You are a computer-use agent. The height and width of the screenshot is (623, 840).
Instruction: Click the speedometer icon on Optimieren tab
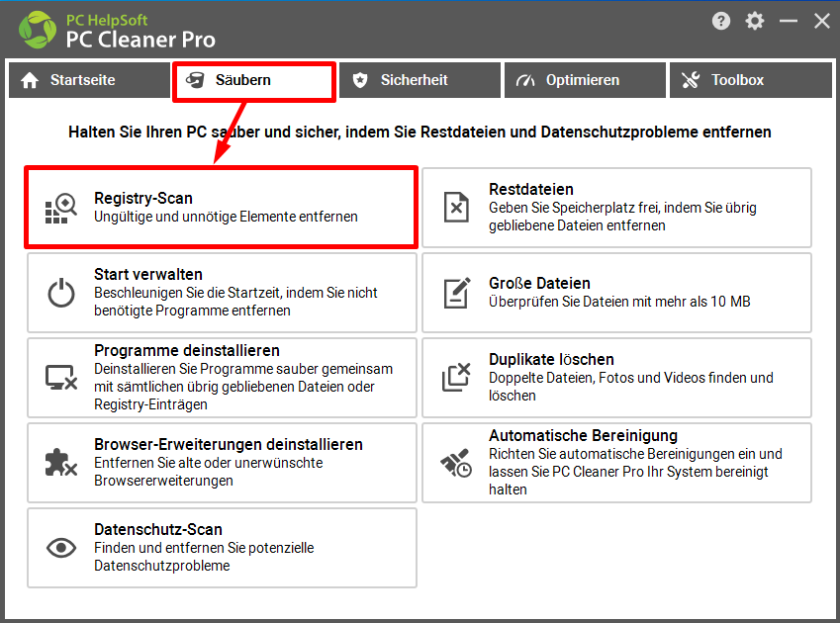[x=525, y=80]
